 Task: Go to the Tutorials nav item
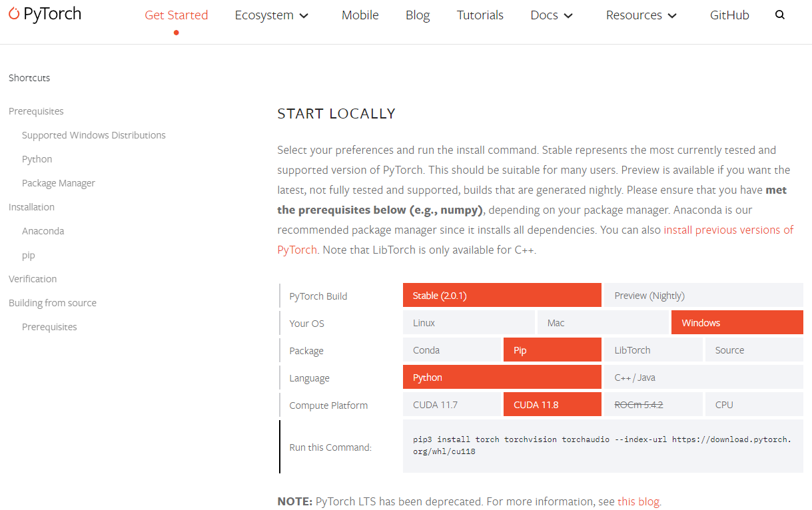pos(480,15)
